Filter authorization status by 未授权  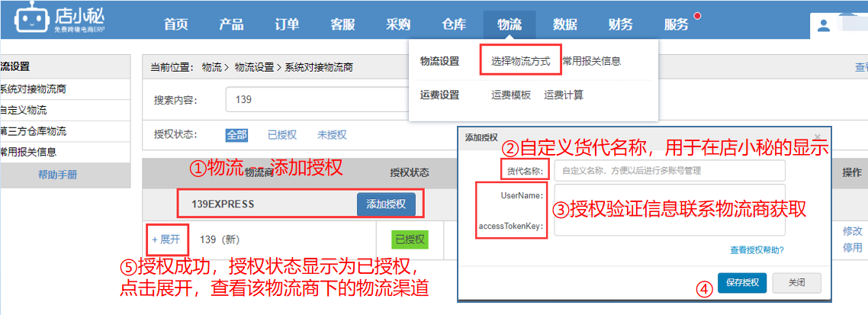coord(332,134)
